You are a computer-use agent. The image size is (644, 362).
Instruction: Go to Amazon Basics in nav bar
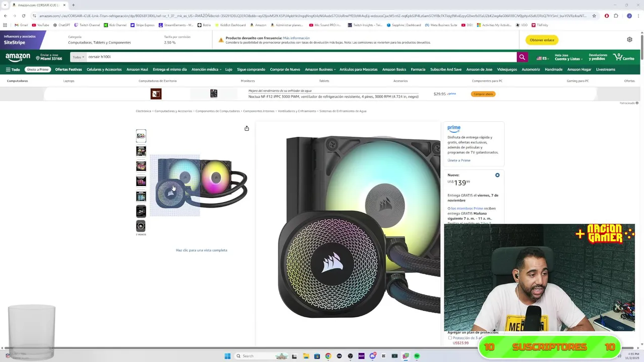point(394,69)
